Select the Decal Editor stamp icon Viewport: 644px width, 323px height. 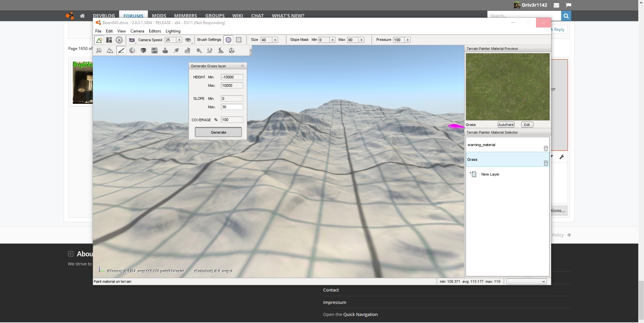(165, 51)
